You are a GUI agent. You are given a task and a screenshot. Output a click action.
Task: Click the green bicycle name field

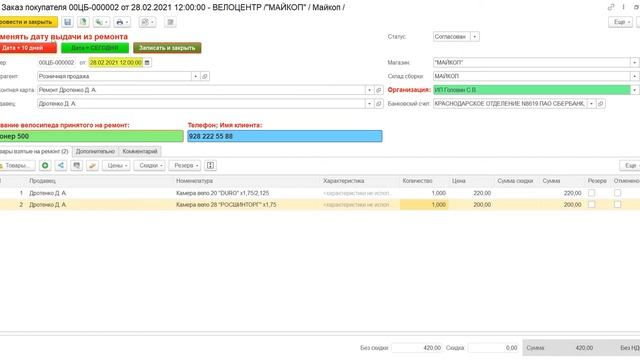pyautogui.click(x=91, y=136)
